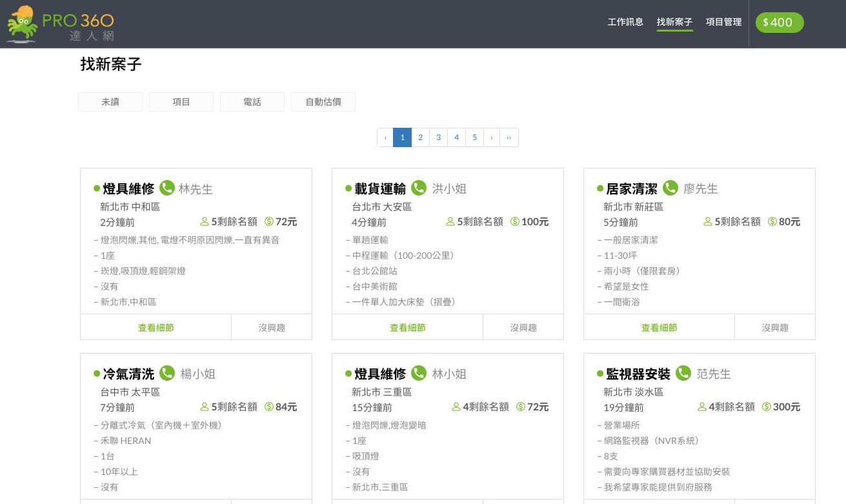Click phone icon next to 洪小姐
The image size is (846, 504).
419,188
